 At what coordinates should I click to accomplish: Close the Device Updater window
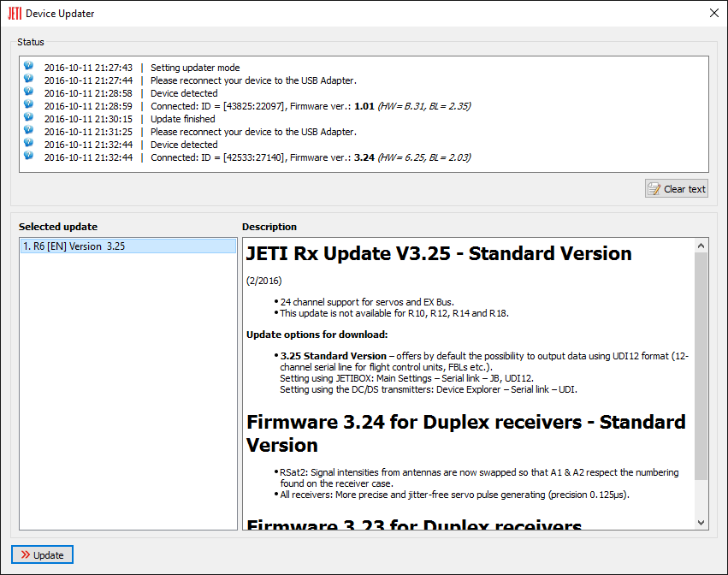714,13
